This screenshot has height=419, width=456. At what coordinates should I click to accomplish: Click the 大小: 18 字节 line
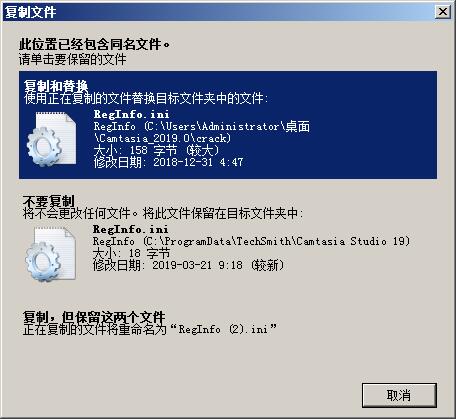(131, 253)
